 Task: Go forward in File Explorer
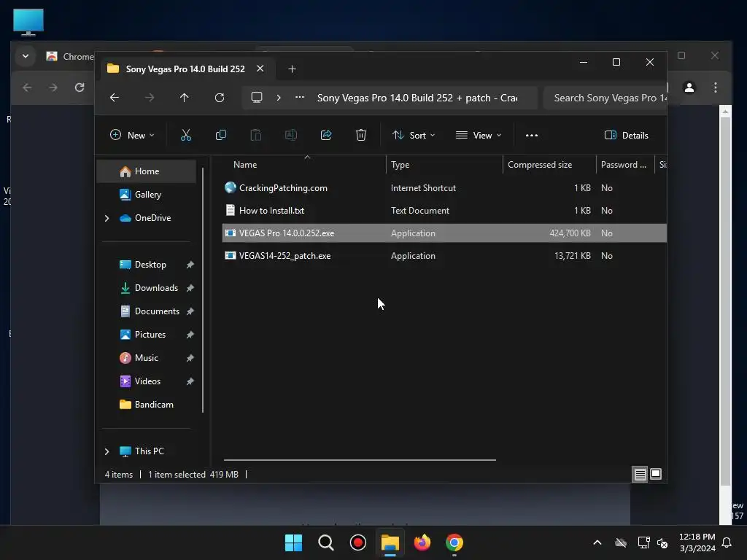[150, 98]
